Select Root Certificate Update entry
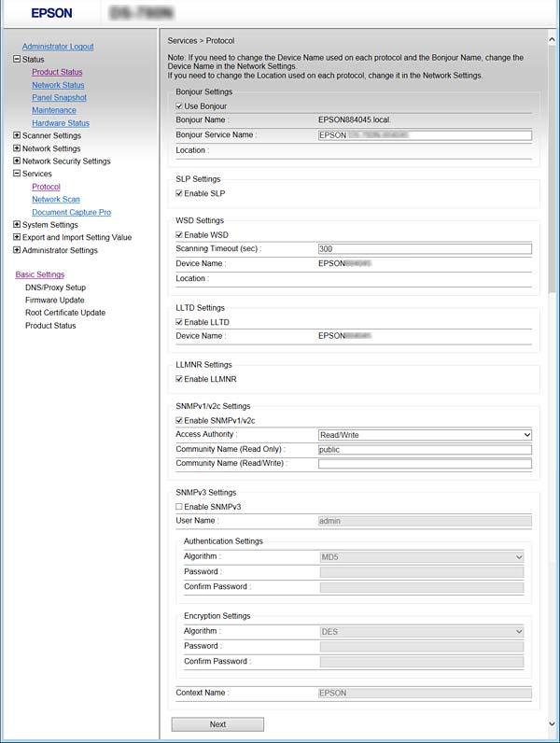 (x=65, y=313)
